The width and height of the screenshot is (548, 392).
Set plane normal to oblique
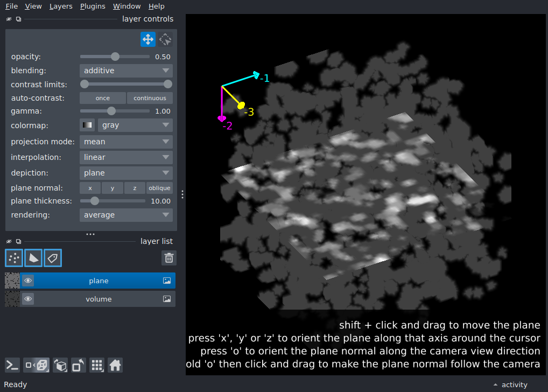pyautogui.click(x=159, y=188)
